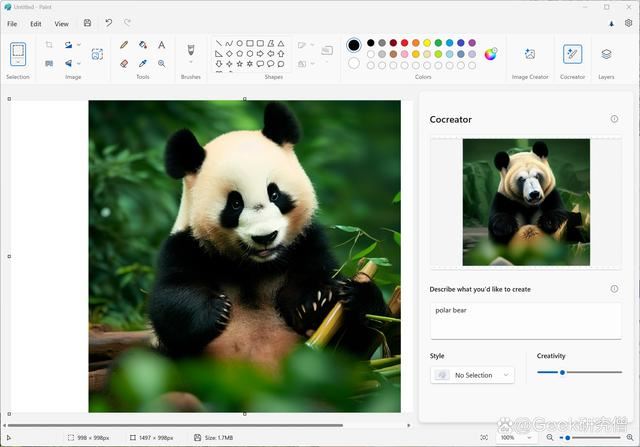Expand the Brushes dropdown arrow
Viewport: 640px width, 447px height.
pos(190,63)
